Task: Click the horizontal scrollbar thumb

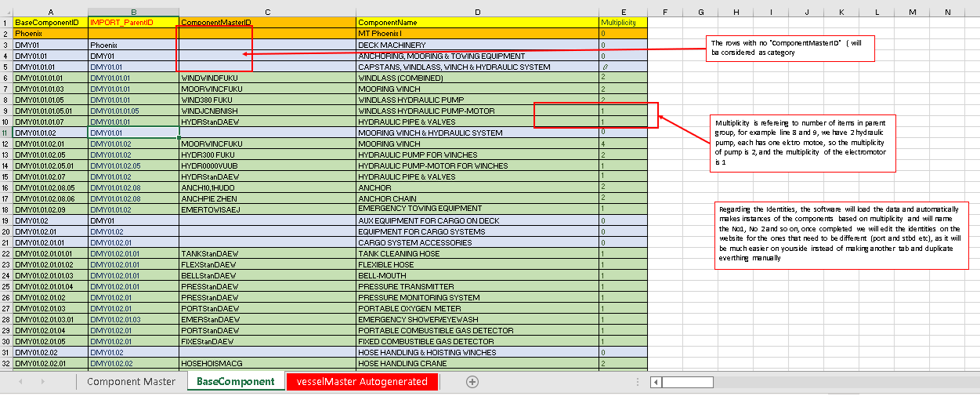Action: click(x=687, y=382)
